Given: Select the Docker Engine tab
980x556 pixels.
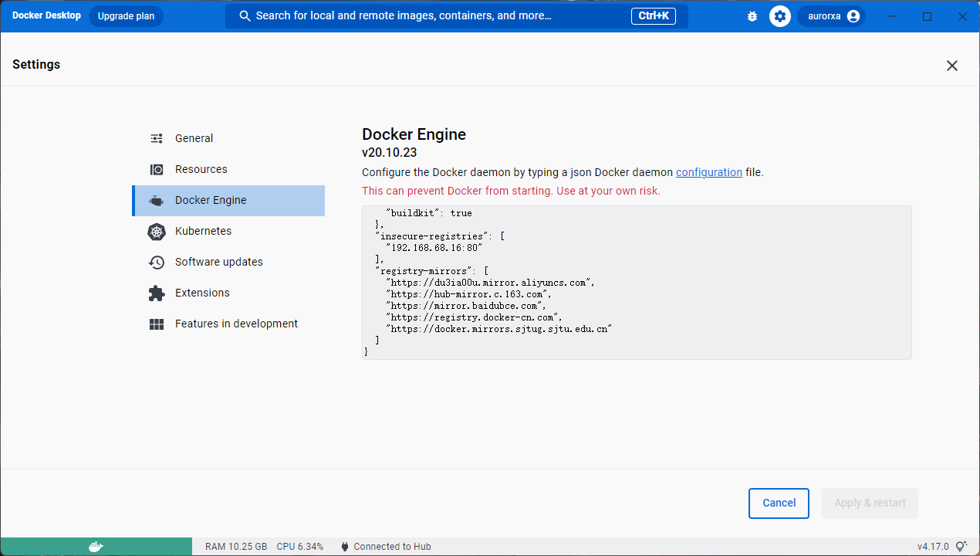Looking at the screenshot, I should 228,200.
